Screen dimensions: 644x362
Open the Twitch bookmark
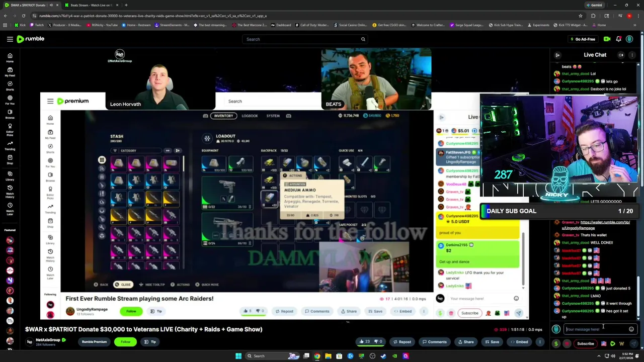click(x=37, y=25)
